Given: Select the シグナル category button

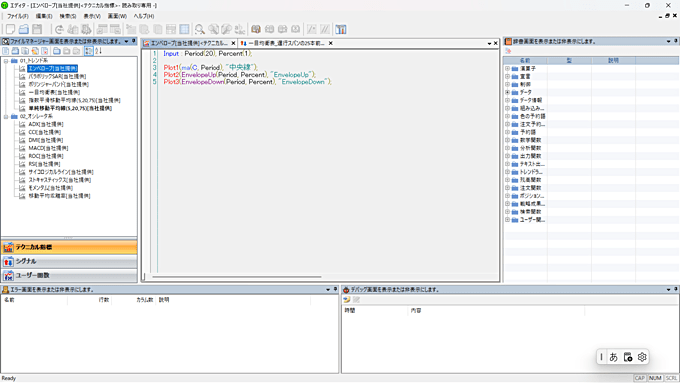Looking at the screenshot, I should (x=69, y=261).
